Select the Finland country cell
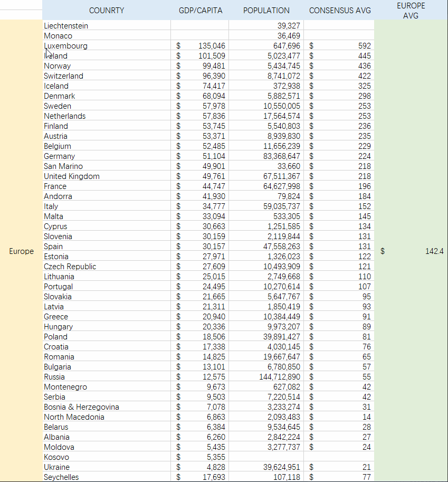The width and height of the screenshot is (448, 482). pyautogui.click(x=106, y=126)
